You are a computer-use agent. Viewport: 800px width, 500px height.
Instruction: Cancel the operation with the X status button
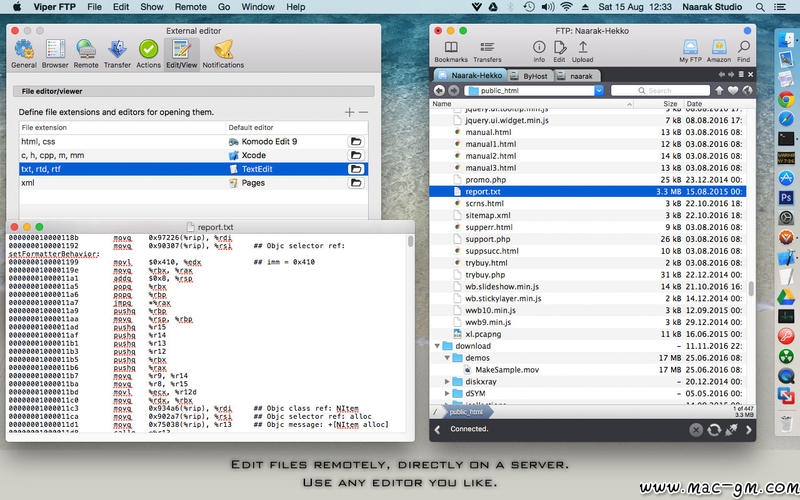click(x=696, y=430)
